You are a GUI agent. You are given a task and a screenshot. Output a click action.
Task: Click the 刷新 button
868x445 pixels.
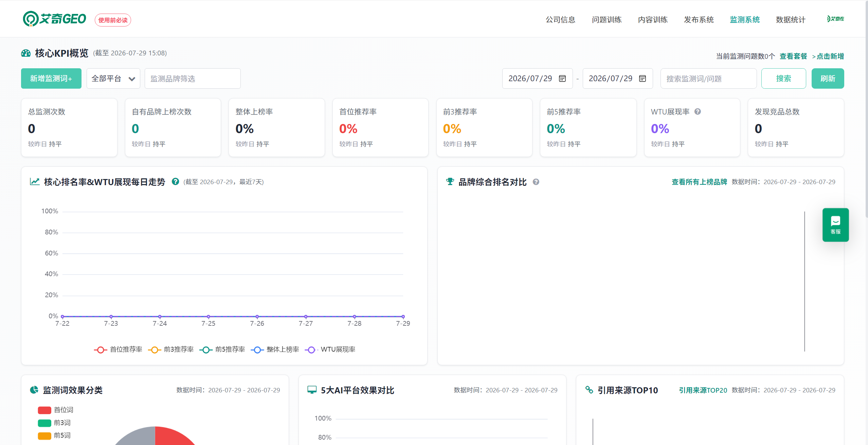(828, 78)
